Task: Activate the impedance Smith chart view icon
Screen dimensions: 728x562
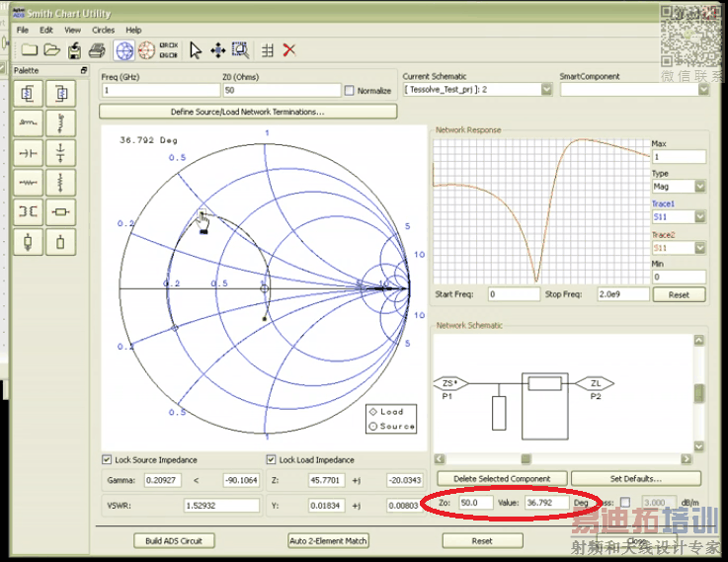Action: tap(124, 50)
